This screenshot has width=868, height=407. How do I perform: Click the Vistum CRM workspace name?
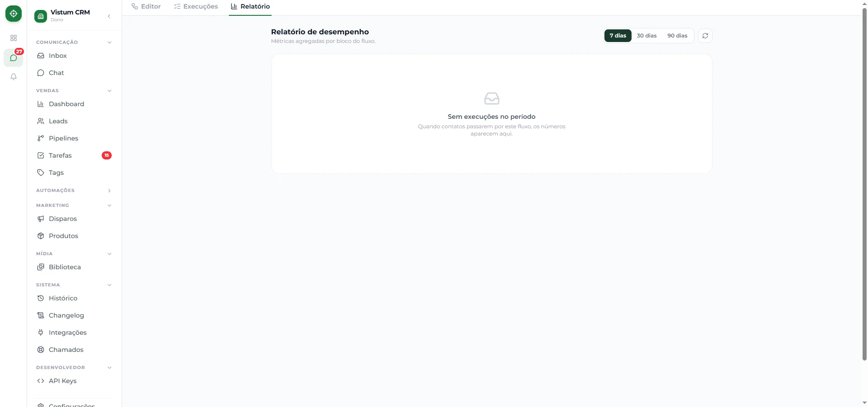pos(70,12)
